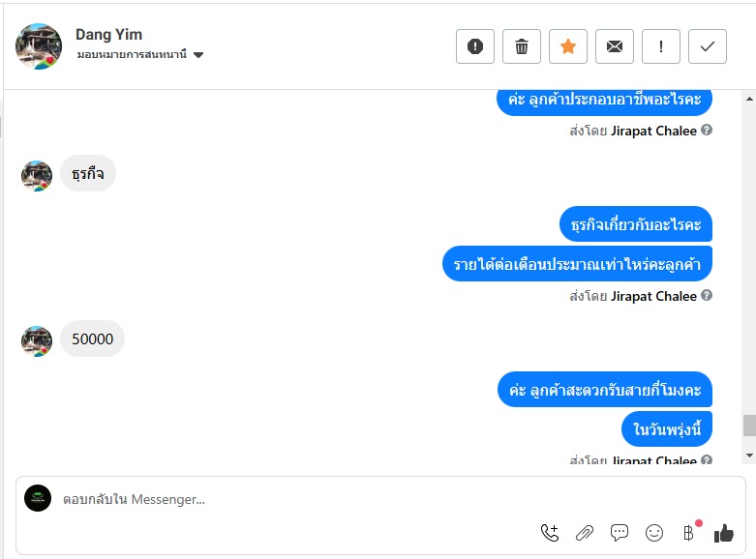Click help icon beside first Jirapat Chalee

click(x=707, y=131)
